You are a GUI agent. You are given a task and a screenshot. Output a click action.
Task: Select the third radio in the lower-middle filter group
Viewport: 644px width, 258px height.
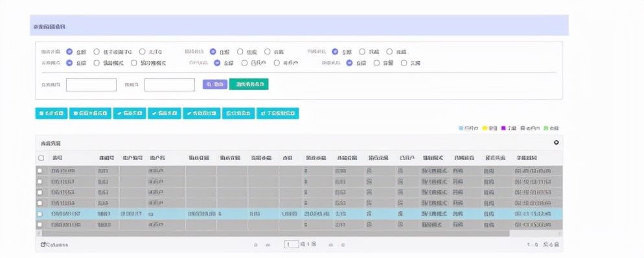(x=277, y=63)
